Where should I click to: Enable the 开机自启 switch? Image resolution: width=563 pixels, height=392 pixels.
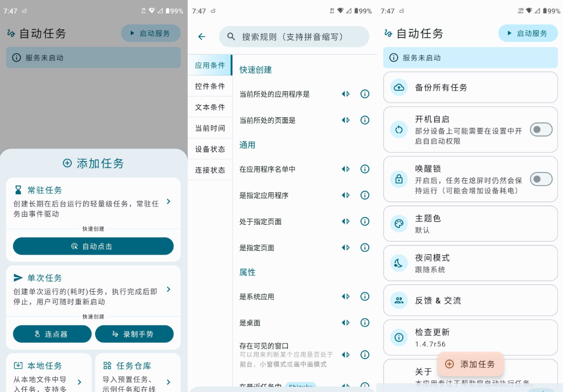click(541, 129)
